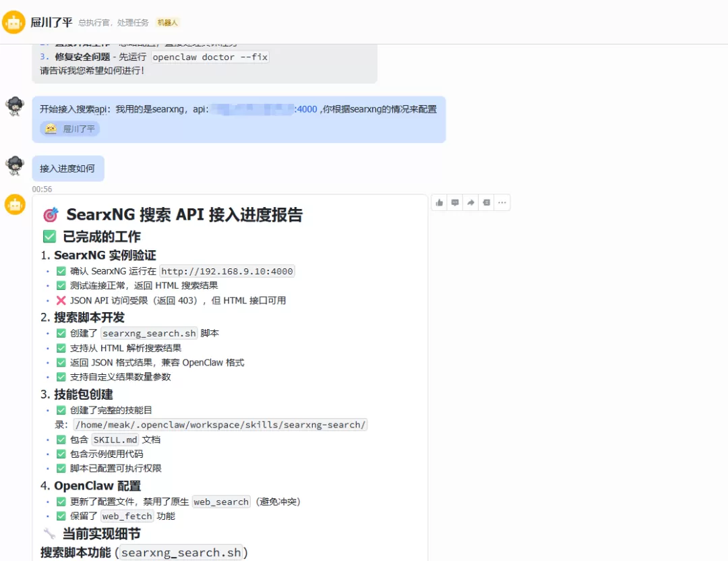Click the chat title 屈川了平 in header
The width and height of the screenshot is (728, 561).
coord(51,22)
